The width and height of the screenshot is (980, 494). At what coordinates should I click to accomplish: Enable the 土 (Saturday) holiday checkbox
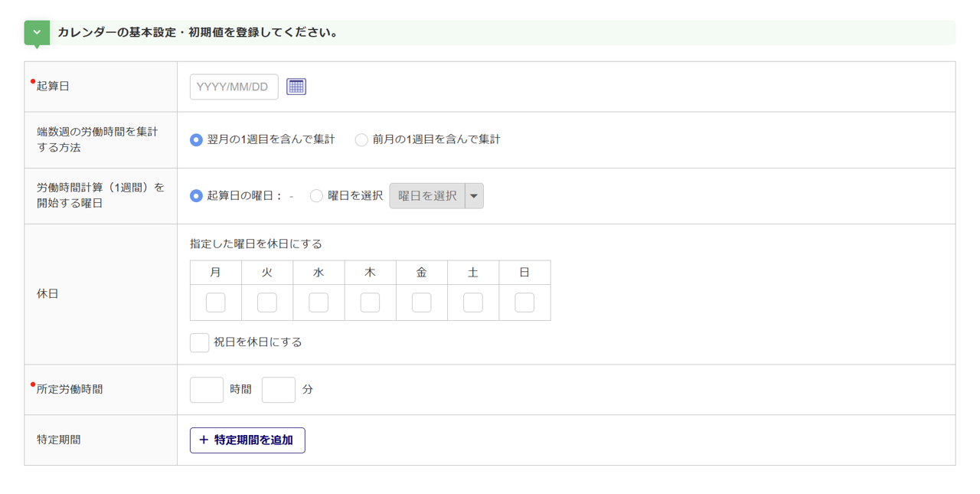(x=473, y=303)
